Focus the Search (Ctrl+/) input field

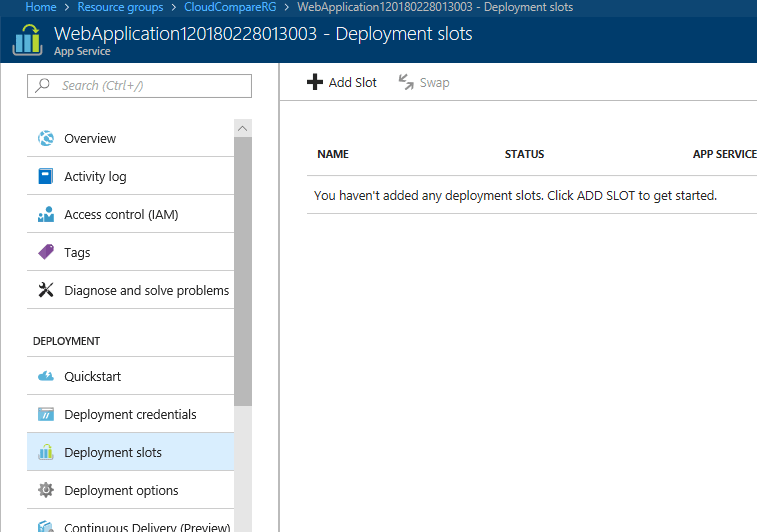click(x=140, y=86)
